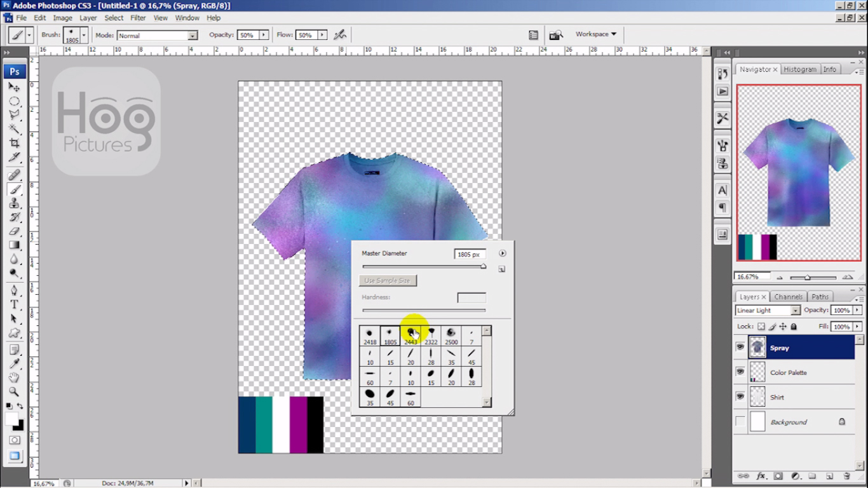Click the Master Diameter value field

pos(470,254)
